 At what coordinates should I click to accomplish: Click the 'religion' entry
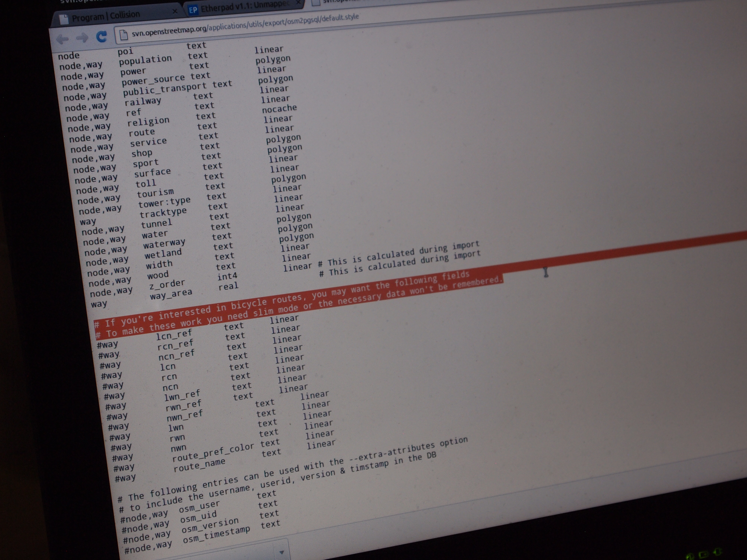pyautogui.click(x=148, y=122)
